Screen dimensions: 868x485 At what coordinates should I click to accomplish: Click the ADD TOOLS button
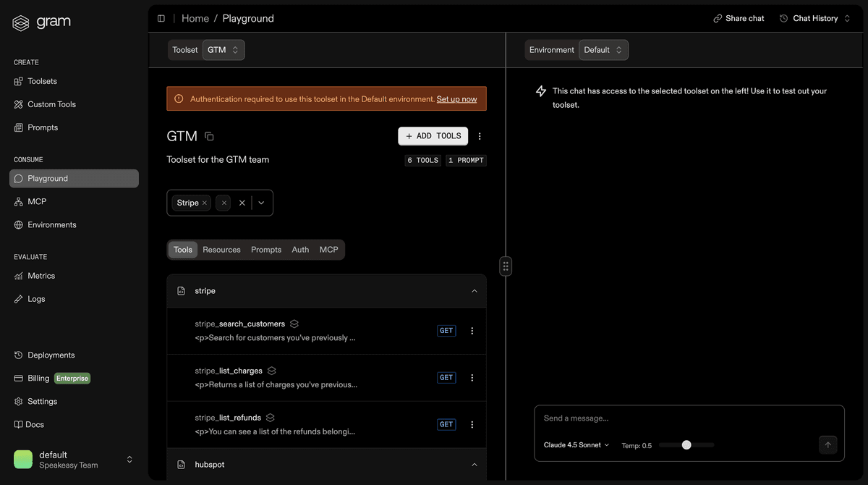[x=433, y=135]
